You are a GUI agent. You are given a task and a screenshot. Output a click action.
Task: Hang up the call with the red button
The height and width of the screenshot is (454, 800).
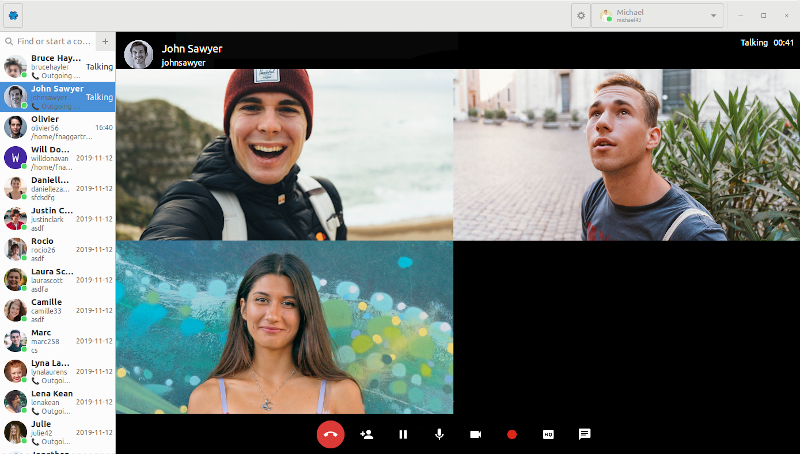331,434
